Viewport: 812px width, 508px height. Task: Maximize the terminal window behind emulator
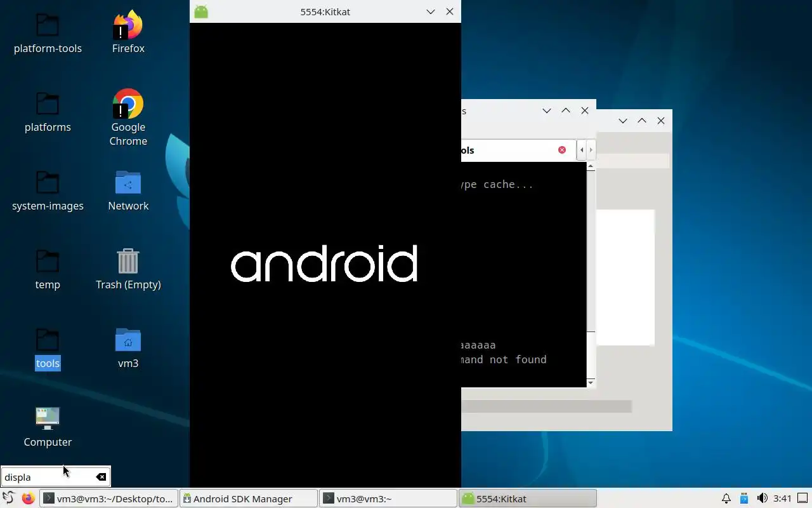[566, 110]
